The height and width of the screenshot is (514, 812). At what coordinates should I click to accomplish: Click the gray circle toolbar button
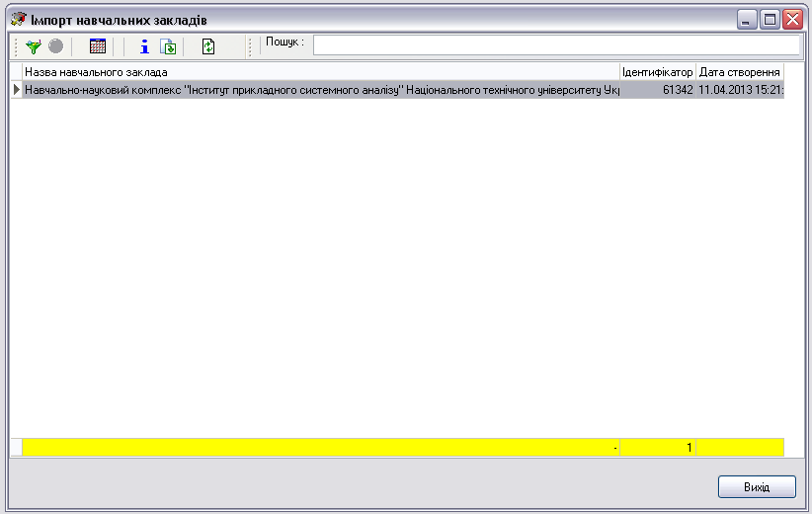click(x=56, y=46)
